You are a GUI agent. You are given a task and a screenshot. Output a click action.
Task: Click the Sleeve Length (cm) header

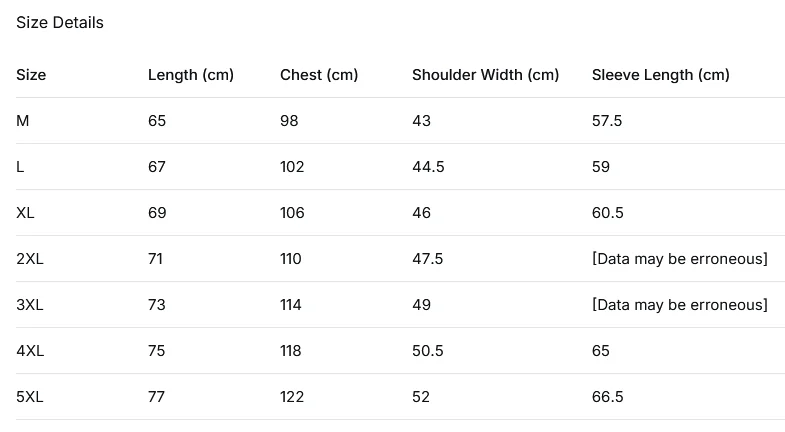(x=660, y=75)
